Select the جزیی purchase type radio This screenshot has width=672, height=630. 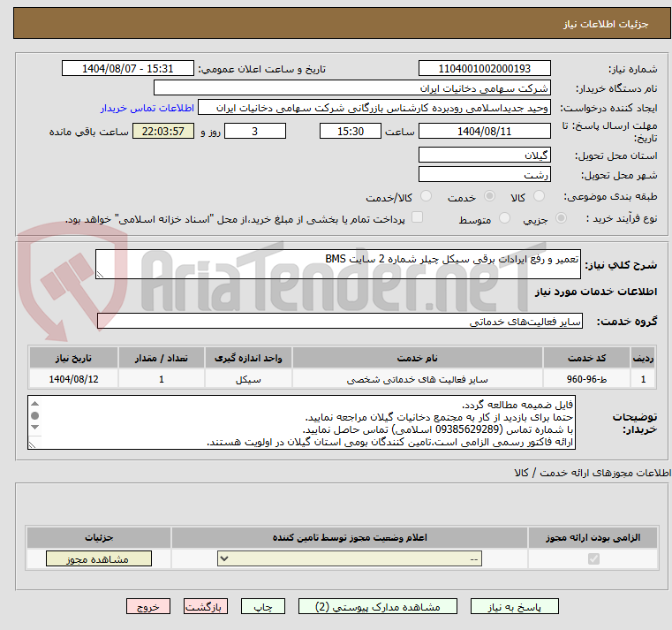561,218
